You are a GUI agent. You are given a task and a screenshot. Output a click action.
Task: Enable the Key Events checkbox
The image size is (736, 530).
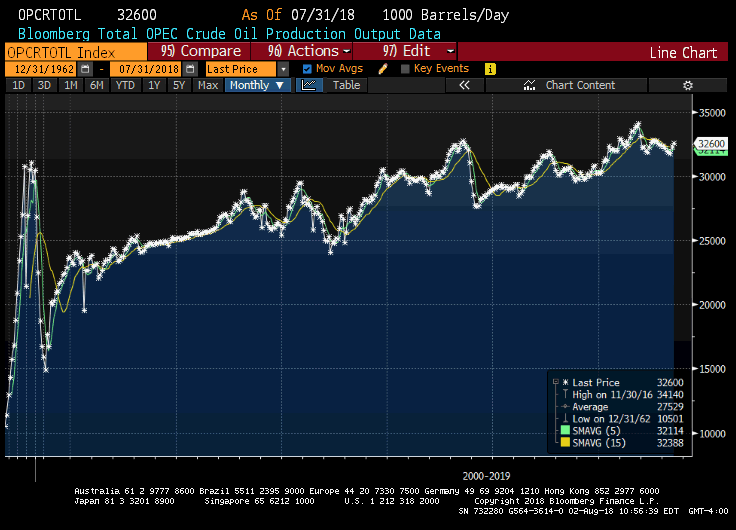point(405,69)
